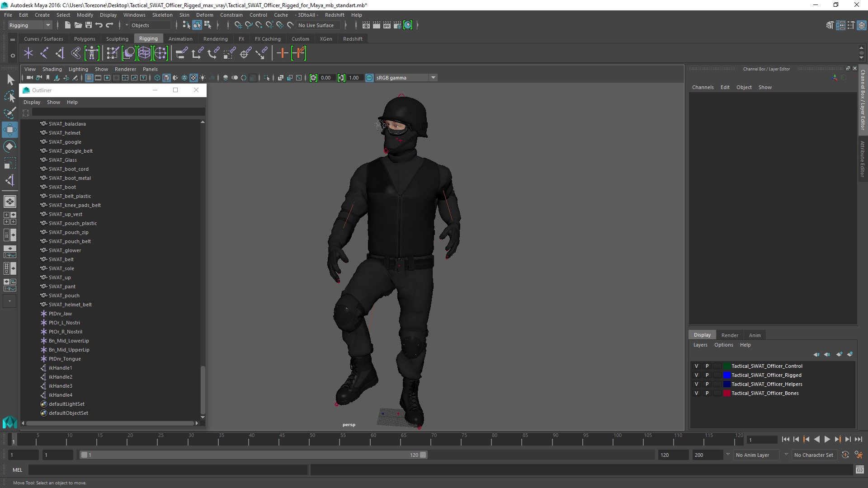This screenshot has height=488, width=868.
Task: Open the Skeleton menu
Action: pos(162,15)
